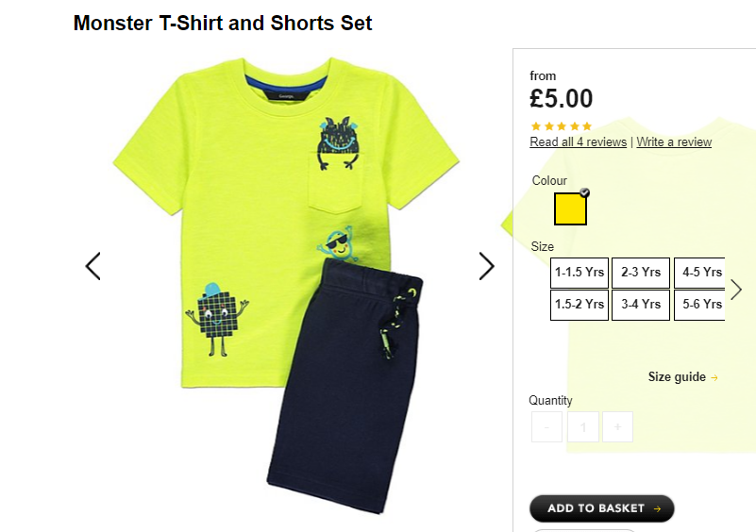
Task: Choose size 1-1.5 Yrs
Action: click(580, 273)
